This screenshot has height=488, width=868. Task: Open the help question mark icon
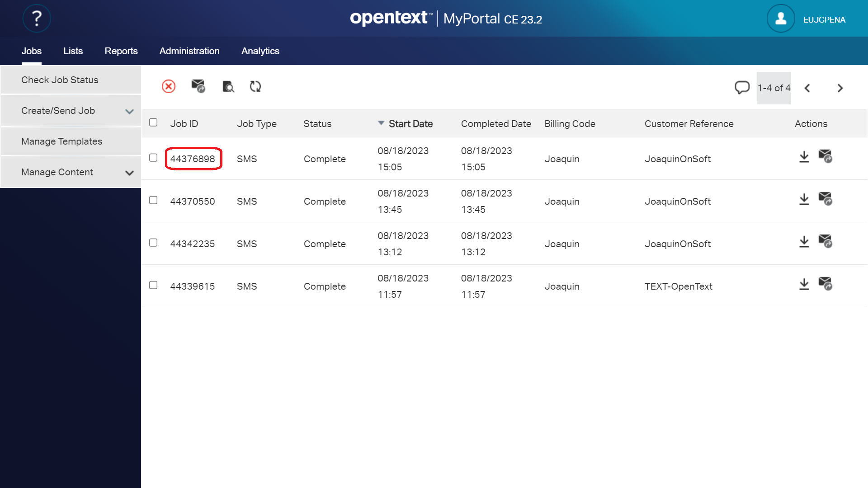tap(37, 19)
